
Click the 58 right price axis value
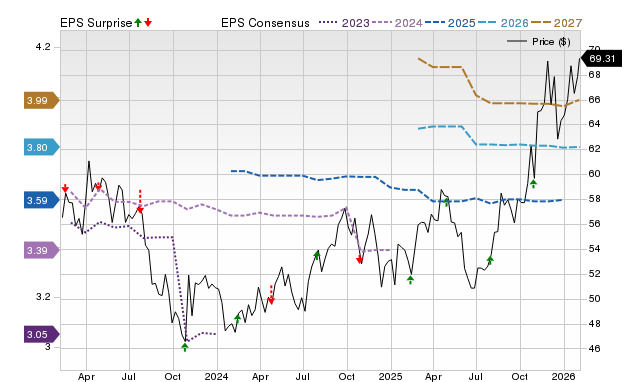point(594,199)
